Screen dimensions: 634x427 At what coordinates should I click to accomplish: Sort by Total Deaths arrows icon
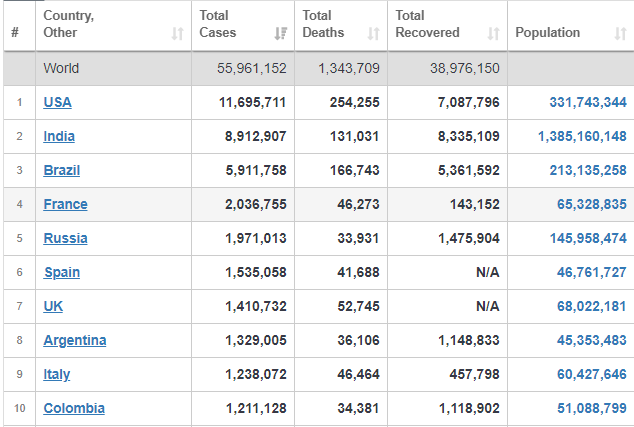coord(373,34)
